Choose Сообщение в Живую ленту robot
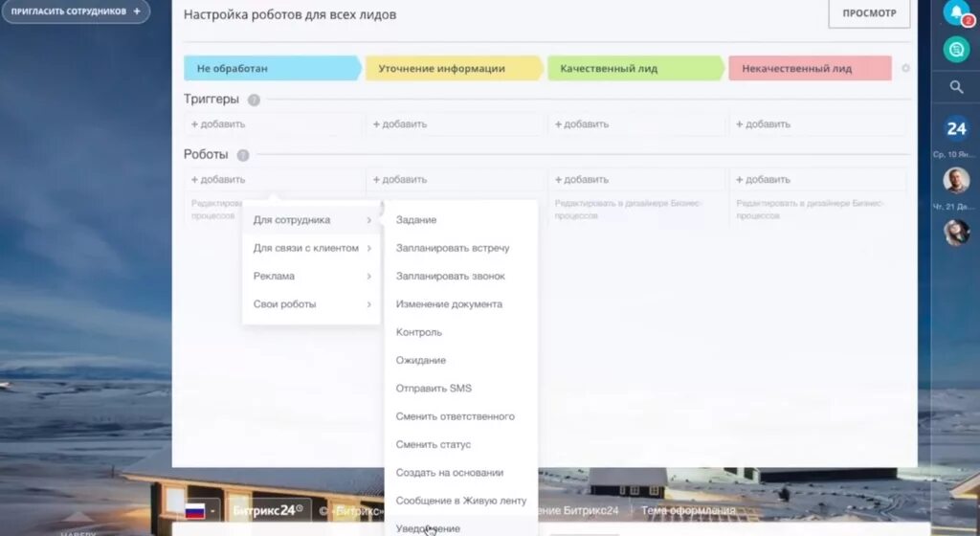 (461, 501)
